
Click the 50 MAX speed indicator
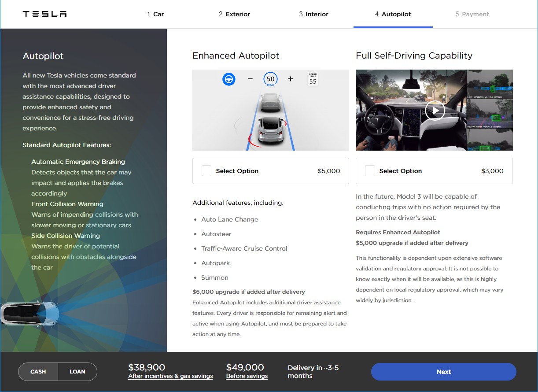tap(270, 79)
